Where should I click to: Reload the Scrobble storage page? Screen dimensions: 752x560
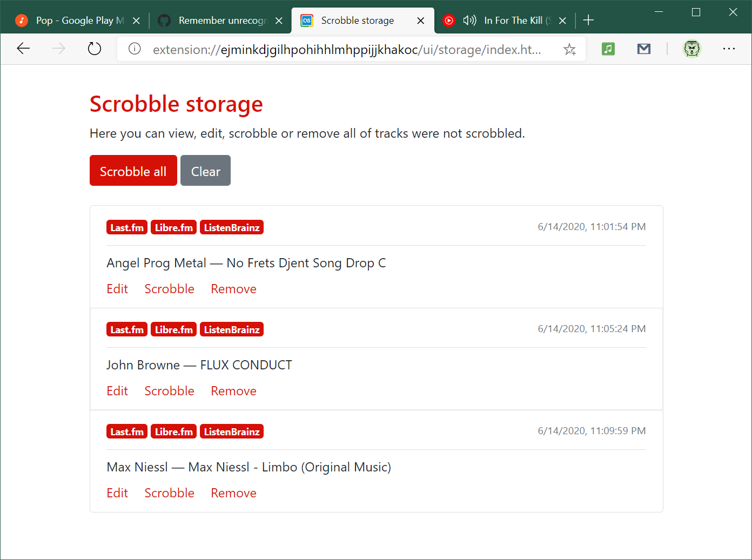coord(94,49)
